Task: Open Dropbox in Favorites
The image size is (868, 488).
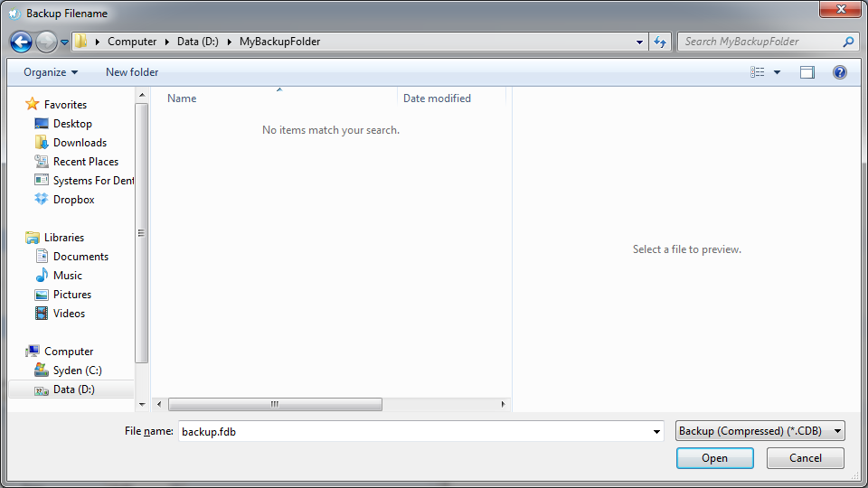Action: coord(73,200)
